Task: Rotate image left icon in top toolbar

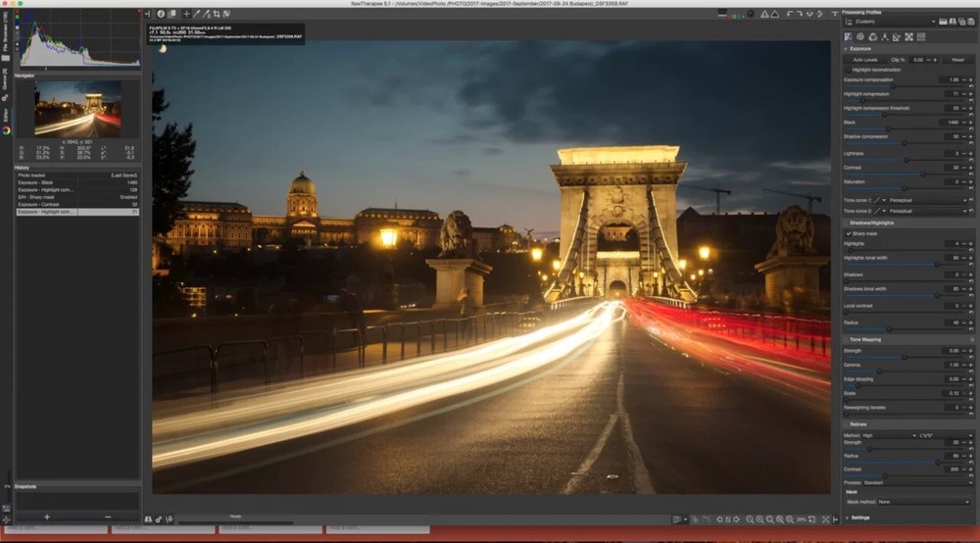Action: point(790,14)
